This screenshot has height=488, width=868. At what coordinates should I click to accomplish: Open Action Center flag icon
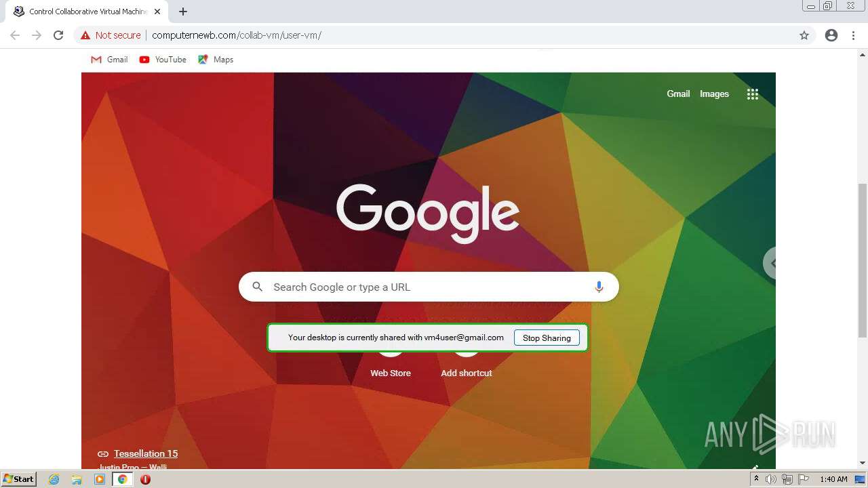point(803,479)
